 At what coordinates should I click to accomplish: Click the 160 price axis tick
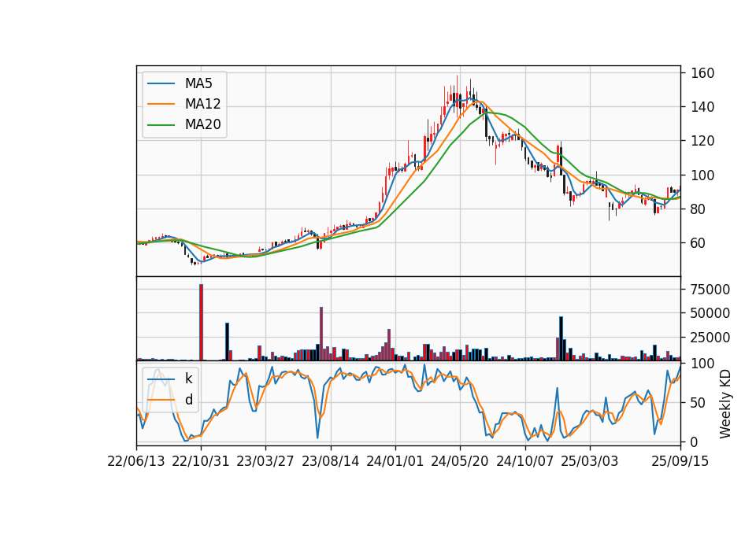[702, 73]
